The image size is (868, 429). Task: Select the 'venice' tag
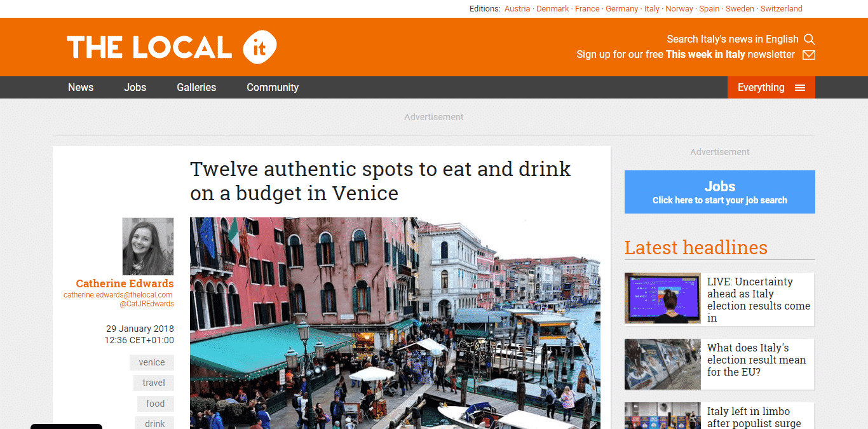pyautogui.click(x=152, y=362)
